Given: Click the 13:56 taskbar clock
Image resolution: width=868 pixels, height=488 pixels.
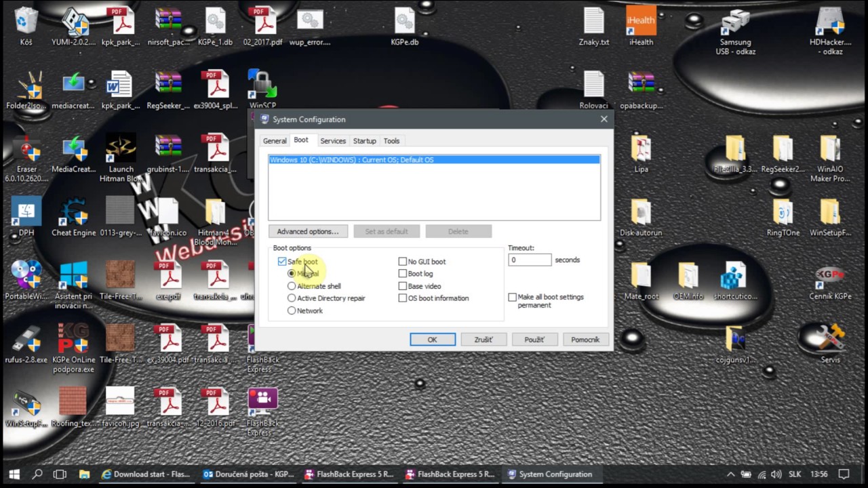Looking at the screenshot, I should coord(818,474).
